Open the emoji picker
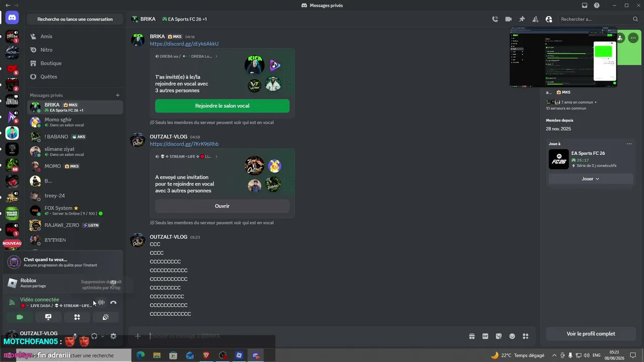 coord(512,336)
